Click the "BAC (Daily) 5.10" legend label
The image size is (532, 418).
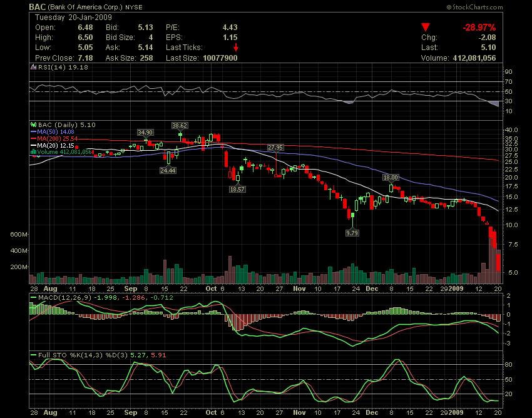(x=66, y=125)
